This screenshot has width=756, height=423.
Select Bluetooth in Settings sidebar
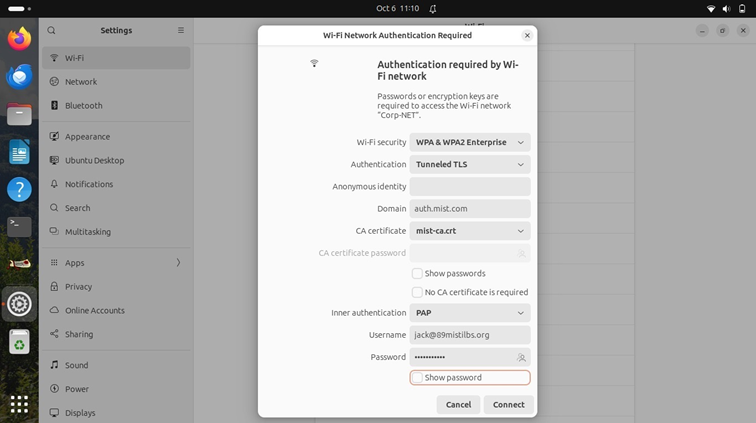(x=116, y=106)
